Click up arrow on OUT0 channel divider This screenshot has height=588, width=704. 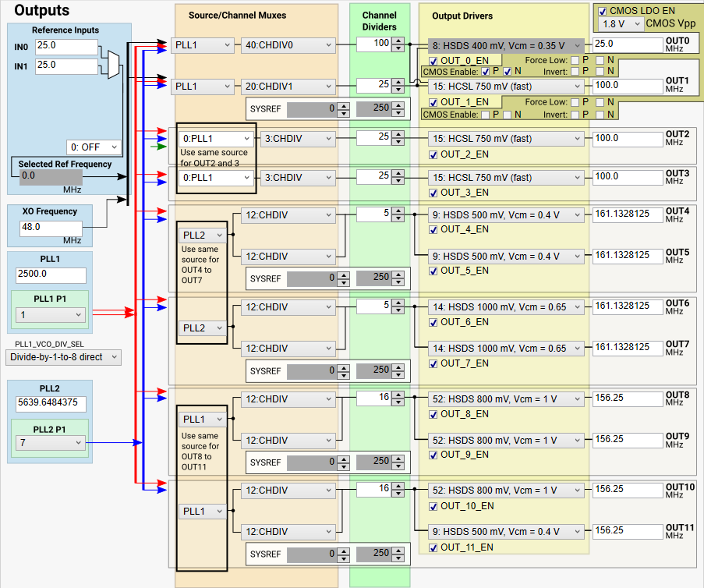point(398,40)
